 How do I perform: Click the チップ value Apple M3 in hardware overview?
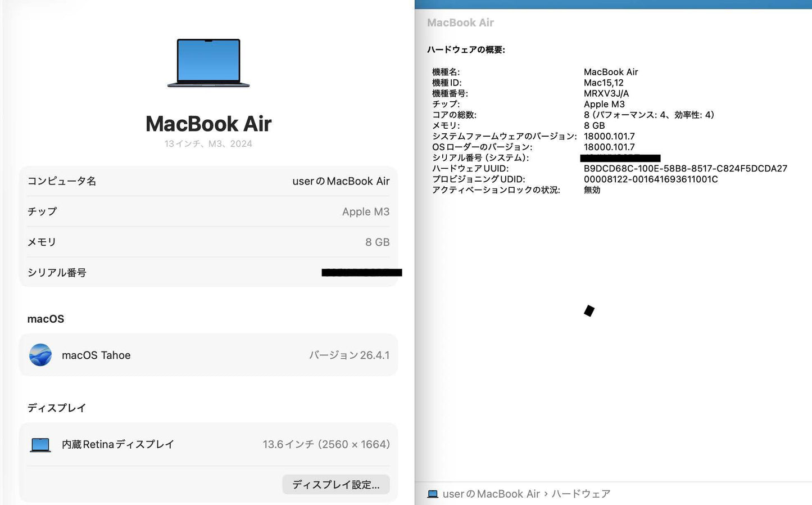(604, 104)
